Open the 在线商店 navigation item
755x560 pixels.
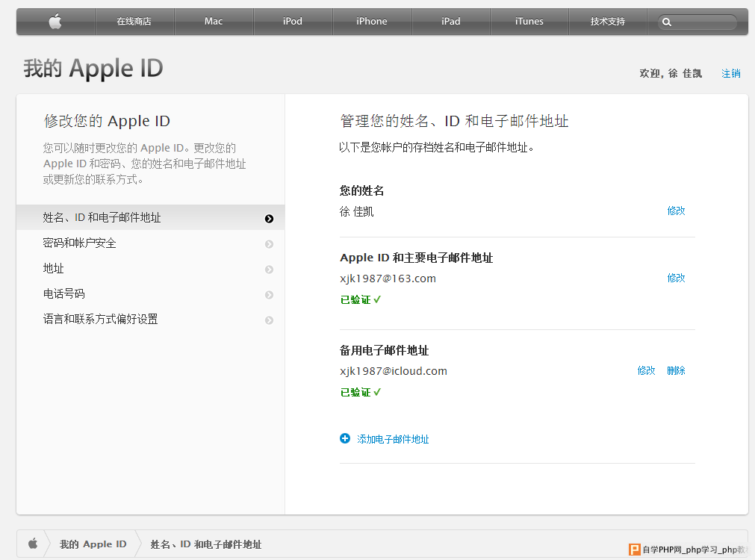pos(134,21)
